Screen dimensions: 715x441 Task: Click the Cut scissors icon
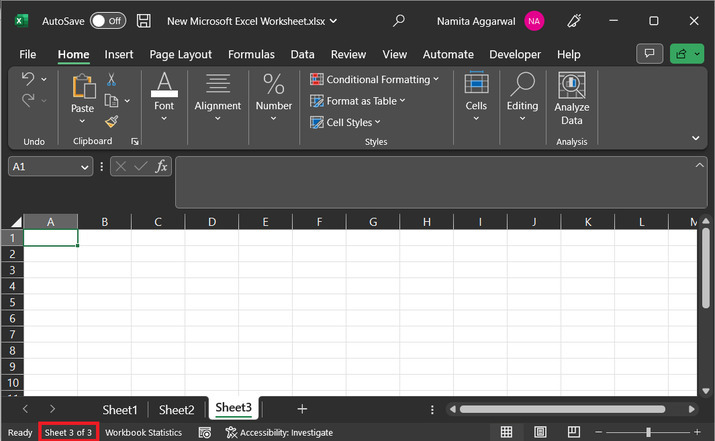tap(111, 79)
